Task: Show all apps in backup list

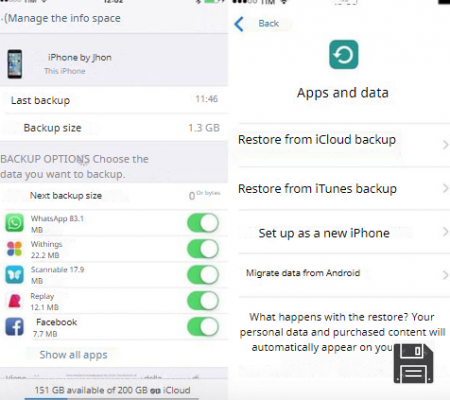Action: tap(73, 355)
